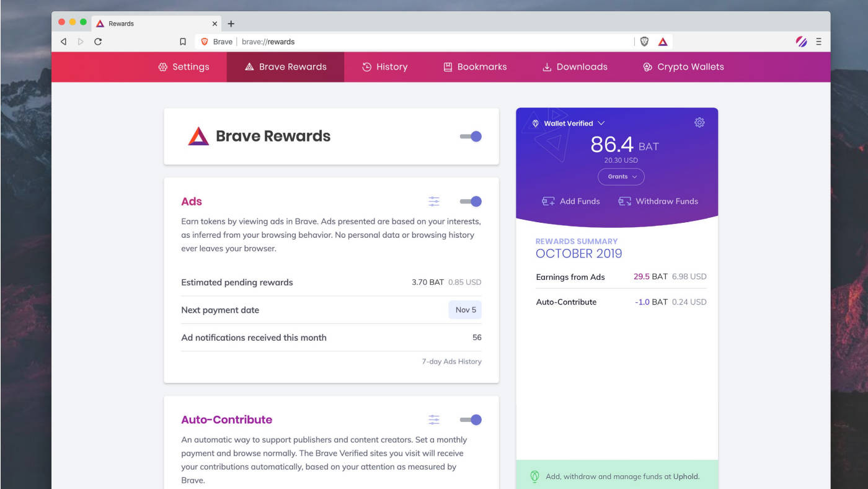This screenshot has height=489, width=868.
Task: Reload the page with refresh icon
Action: [x=98, y=42]
